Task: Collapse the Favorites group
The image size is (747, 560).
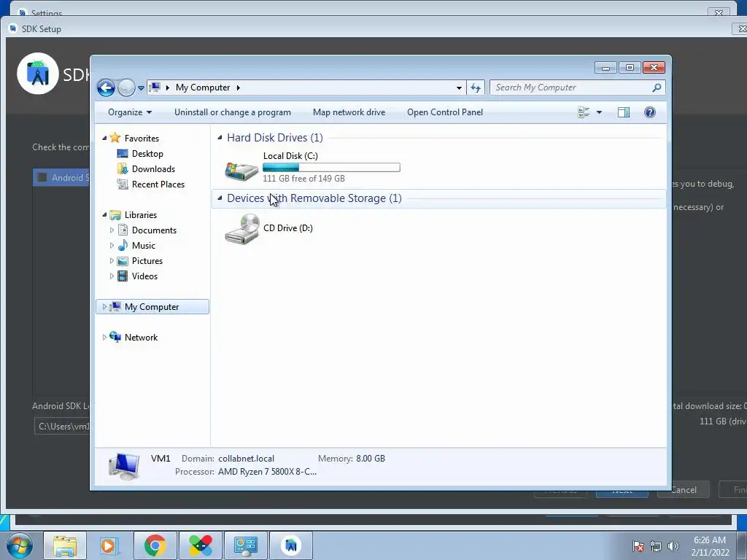Action: [x=105, y=138]
